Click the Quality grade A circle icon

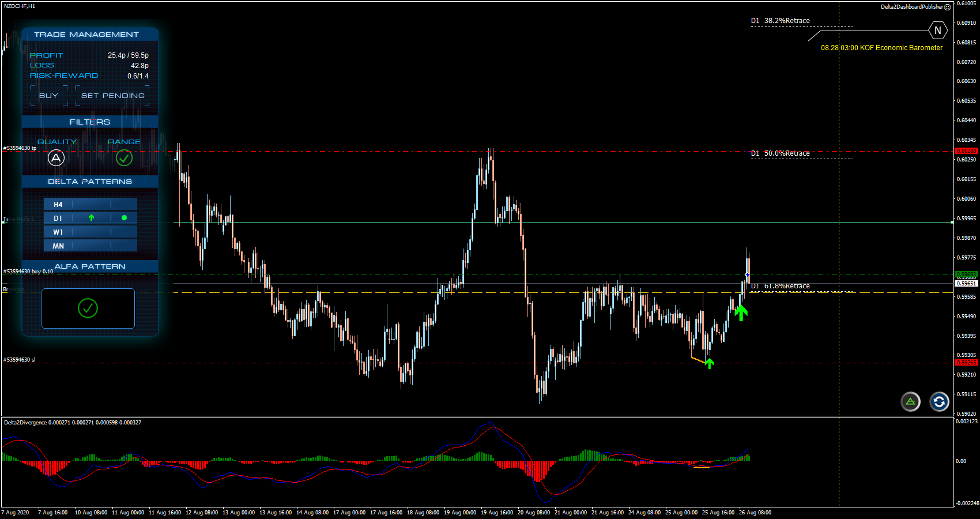tap(56, 157)
